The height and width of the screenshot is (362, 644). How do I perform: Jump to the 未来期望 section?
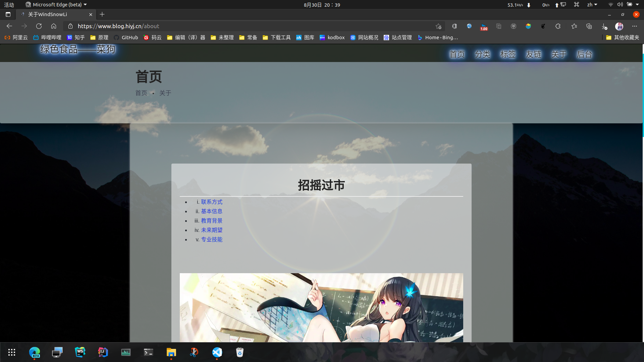pyautogui.click(x=212, y=230)
